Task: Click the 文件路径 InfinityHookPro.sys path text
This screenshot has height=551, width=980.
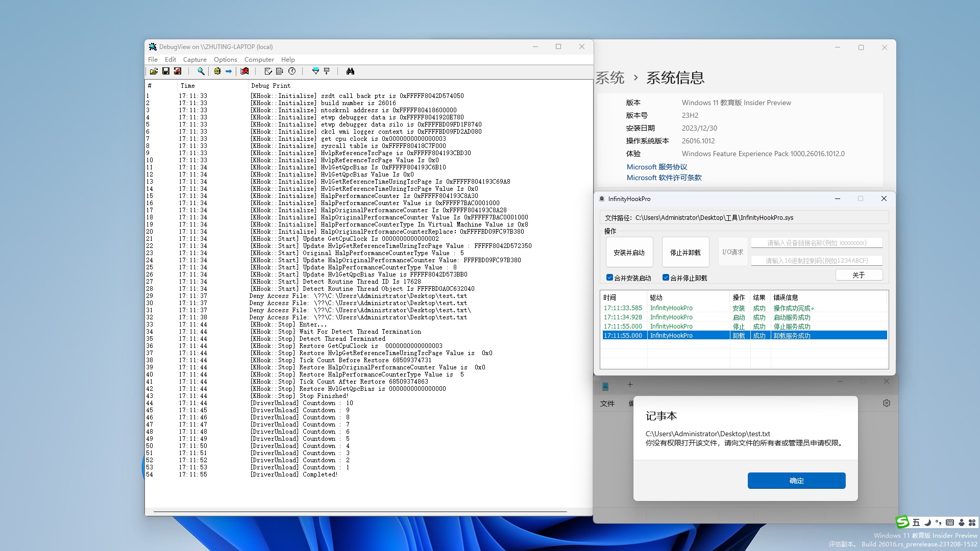Action: (x=699, y=218)
